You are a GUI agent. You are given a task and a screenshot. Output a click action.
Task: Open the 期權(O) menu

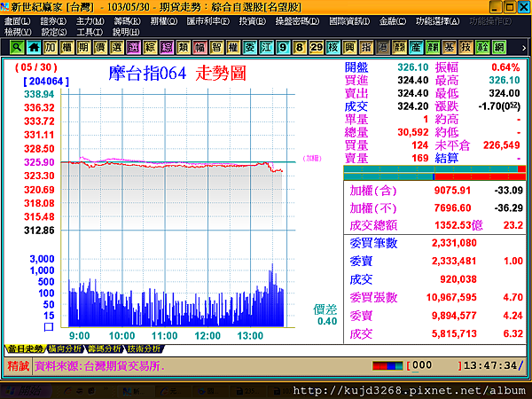164,21
